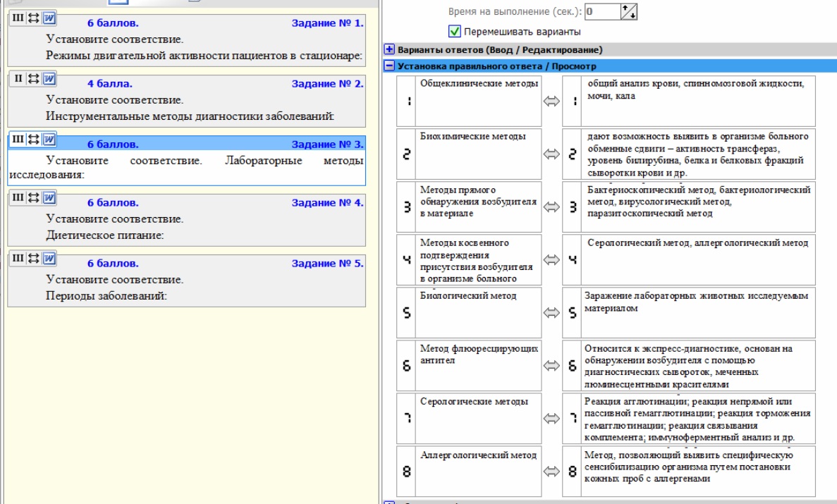Select task Задание № 1 header
837x504 pixels.
(x=186, y=23)
